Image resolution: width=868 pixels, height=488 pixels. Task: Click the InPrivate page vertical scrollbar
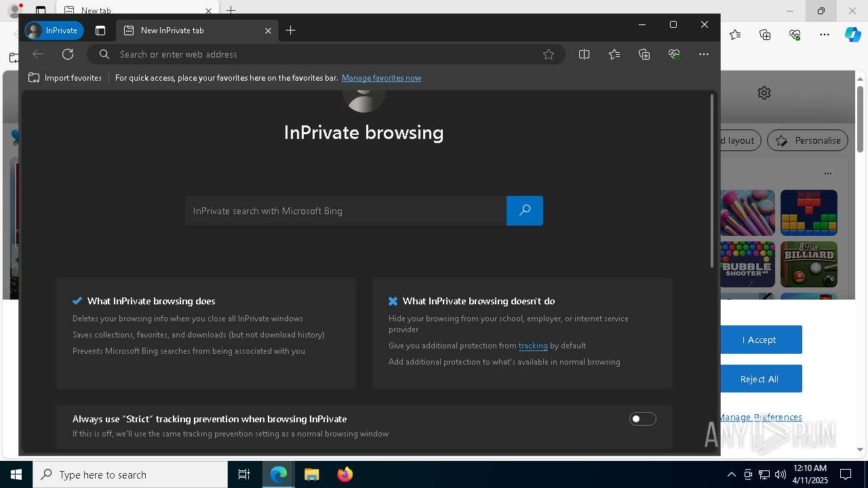tap(711, 181)
